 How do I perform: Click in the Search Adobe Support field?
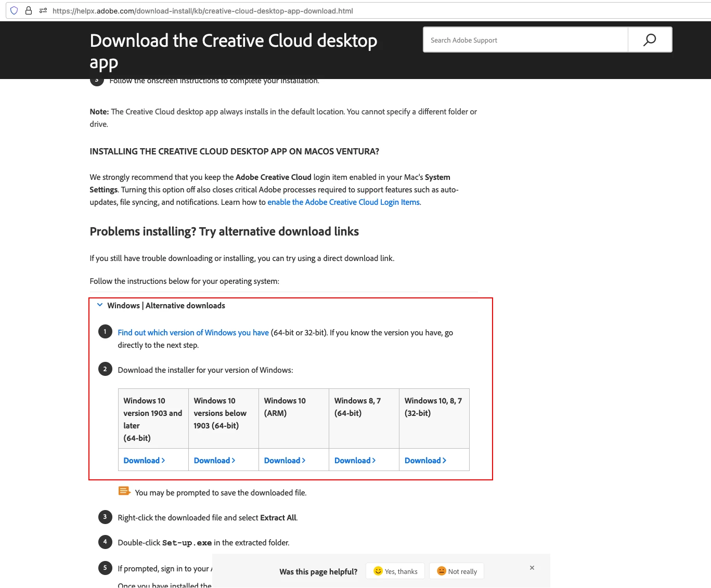[x=525, y=40]
